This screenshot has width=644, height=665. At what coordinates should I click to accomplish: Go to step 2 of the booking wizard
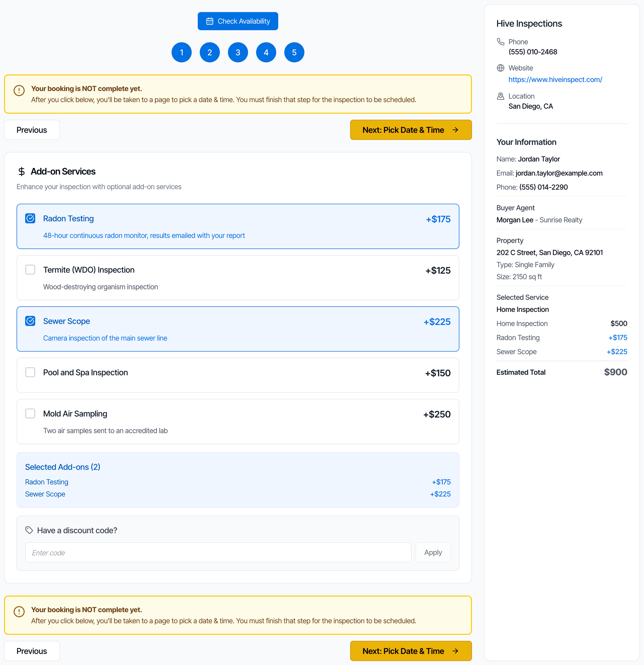(210, 52)
